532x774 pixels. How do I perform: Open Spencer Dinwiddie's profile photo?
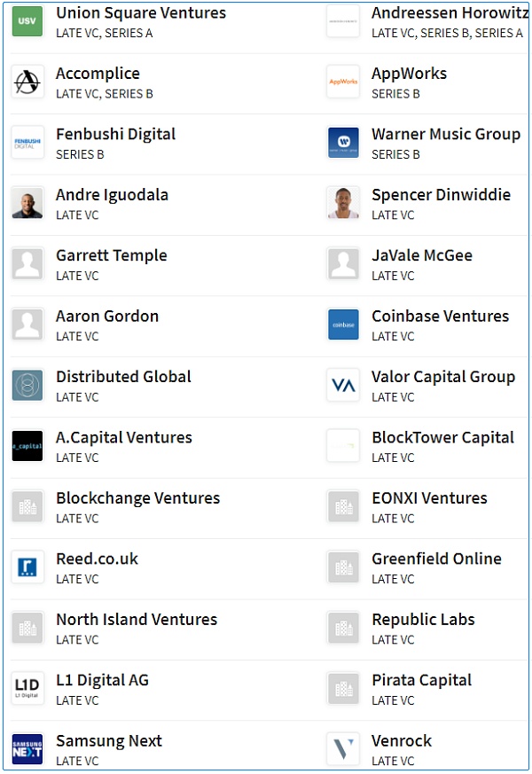pos(343,203)
